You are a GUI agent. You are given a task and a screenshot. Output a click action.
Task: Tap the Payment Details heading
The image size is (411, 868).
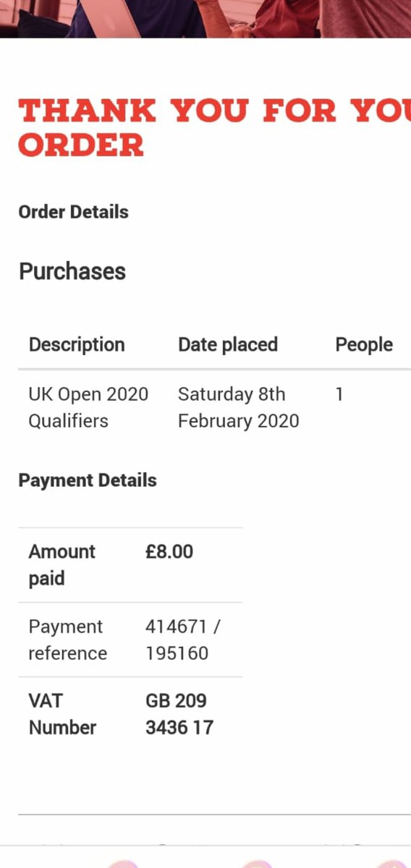[x=88, y=480]
